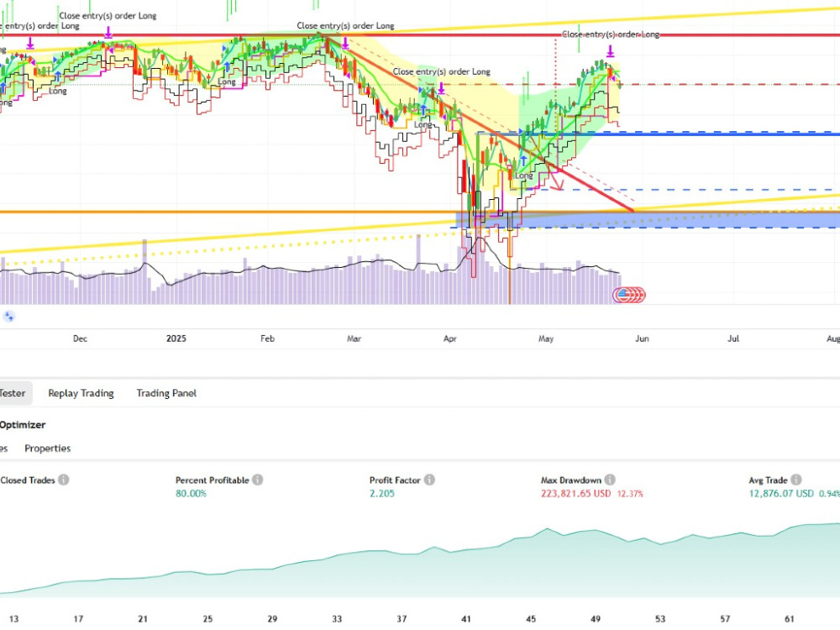Screen dimensions: 840x630
Task: Click the Jun label on time axis
Action: pos(642,339)
